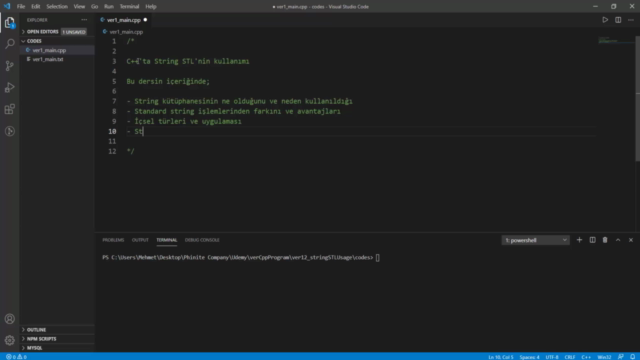Select the ver1_main.cpp editor tab
The width and height of the screenshot is (640, 360).
pos(123,20)
